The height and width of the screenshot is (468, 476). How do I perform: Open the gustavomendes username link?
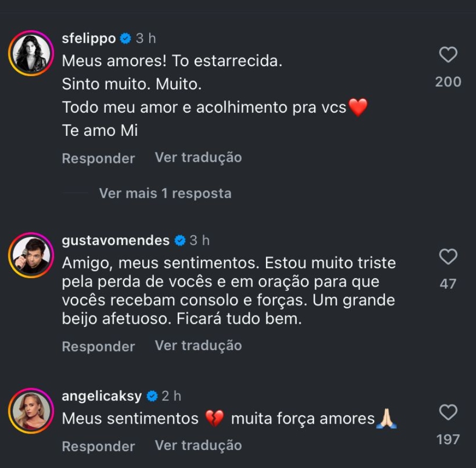[115, 241]
